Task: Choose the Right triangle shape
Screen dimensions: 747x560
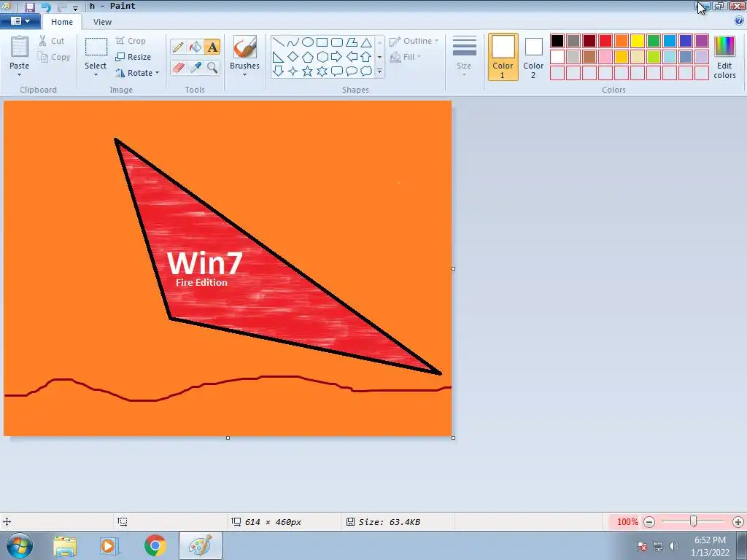Action: tap(278, 57)
